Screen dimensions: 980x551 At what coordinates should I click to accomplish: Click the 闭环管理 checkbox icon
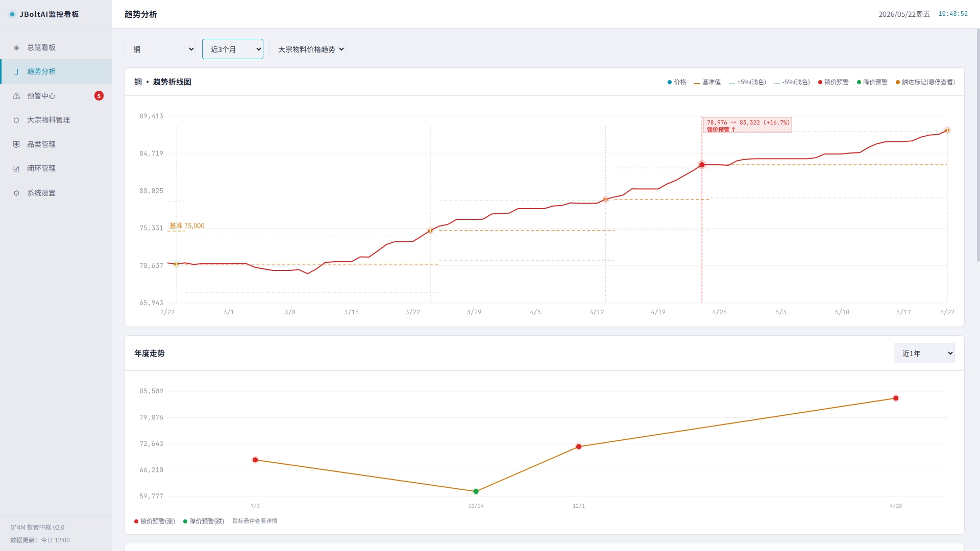[x=16, y=168]
